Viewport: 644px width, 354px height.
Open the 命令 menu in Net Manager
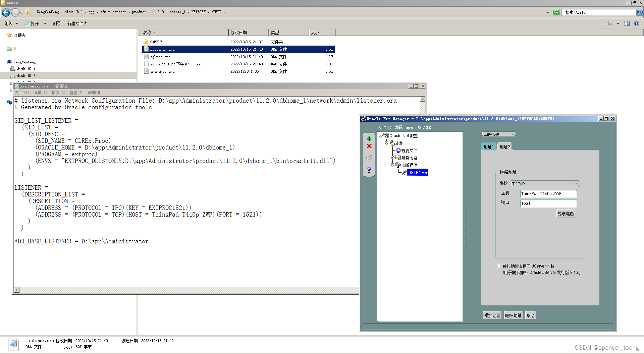(410, 127)
